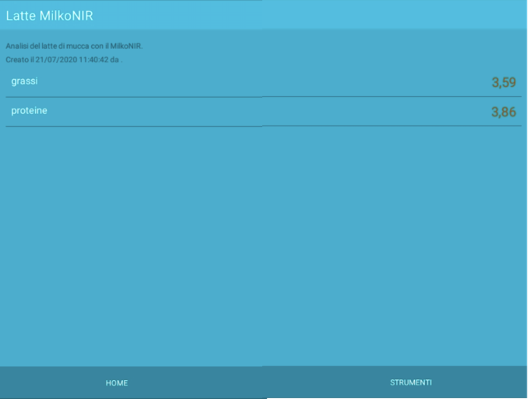Go to the HOME tab
532x399 pixels.
tap(117, 383)
